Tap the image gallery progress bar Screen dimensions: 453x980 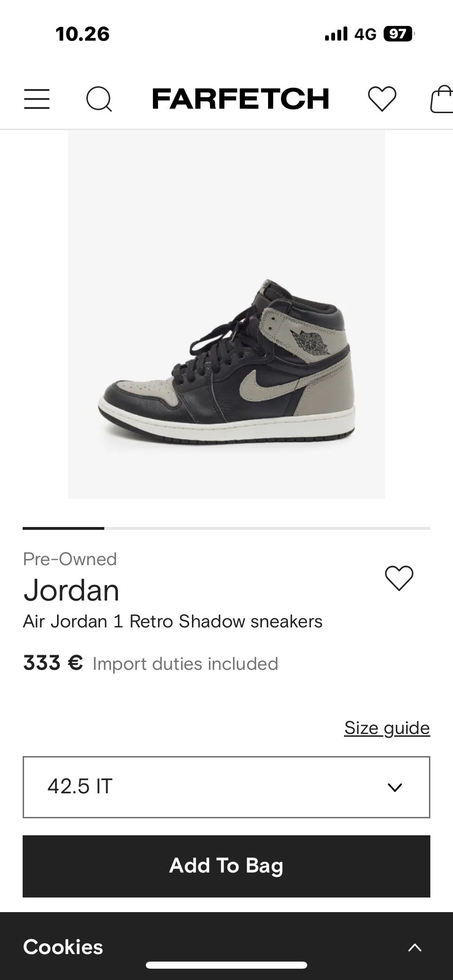pos(226,528)
